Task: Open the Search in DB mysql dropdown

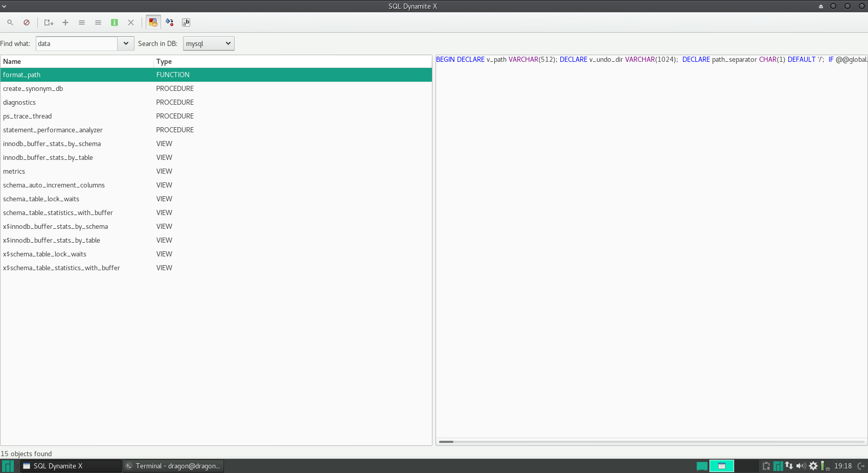Action: click(x=209, y=43)
